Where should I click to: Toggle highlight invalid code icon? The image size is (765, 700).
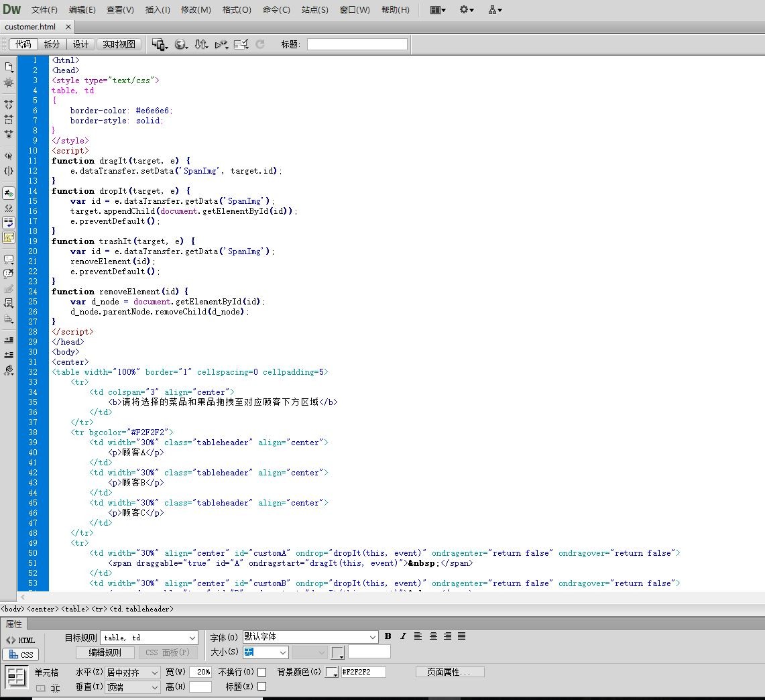coord(9,208)
